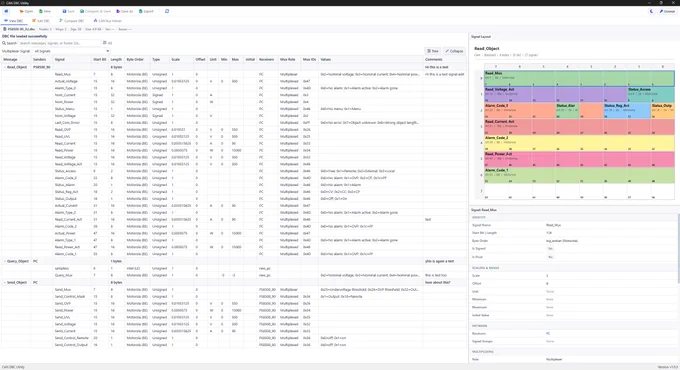Screen dimensions: 680x370
Task: Click the Version label in status bar
Action: click(667, 367)
